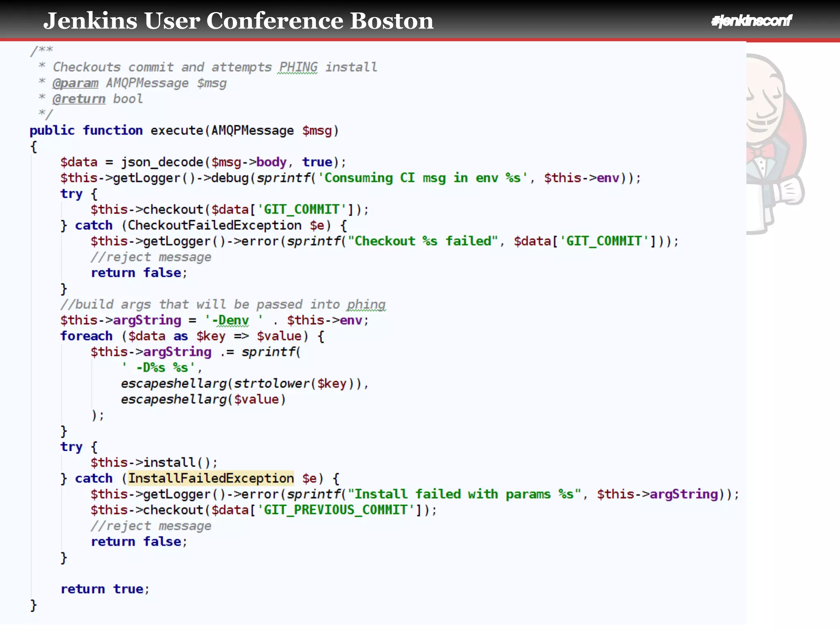Click the highlighted 'InstallFailedException' text

tap(211, 478)
